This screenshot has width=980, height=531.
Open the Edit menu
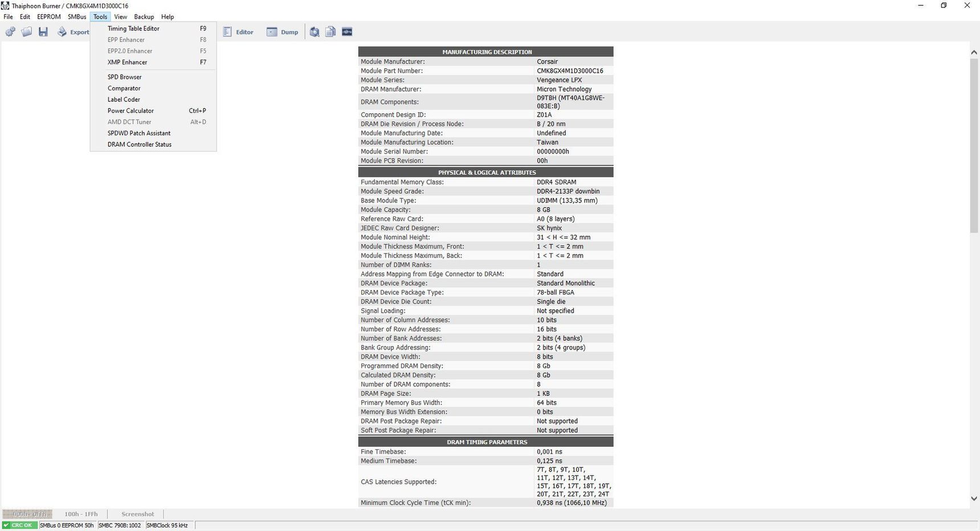pyautogui.click(x=25, y=17)
